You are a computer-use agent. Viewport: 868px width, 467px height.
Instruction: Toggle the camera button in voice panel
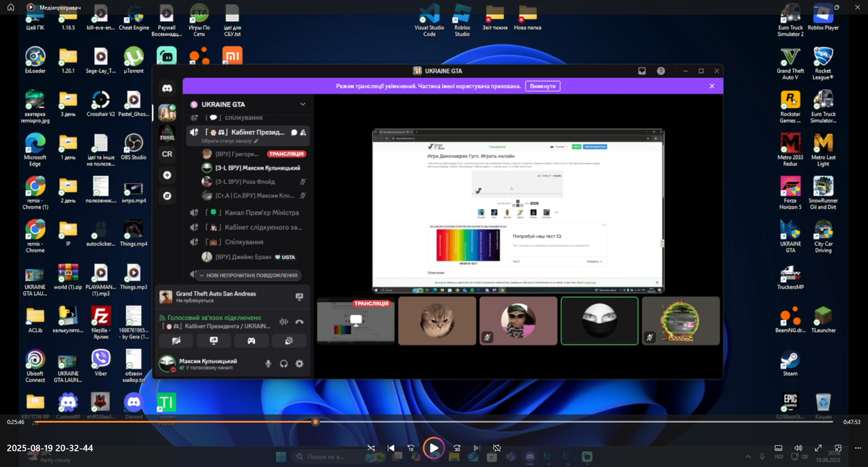(176, 341)
